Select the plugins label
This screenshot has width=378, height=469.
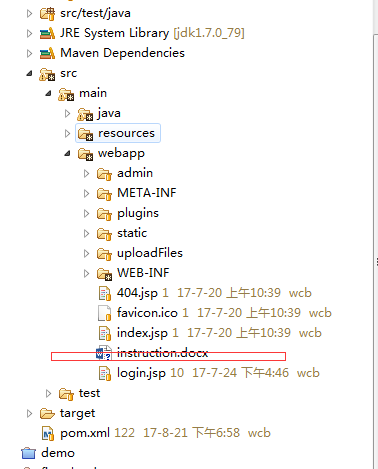coord(138,214)
